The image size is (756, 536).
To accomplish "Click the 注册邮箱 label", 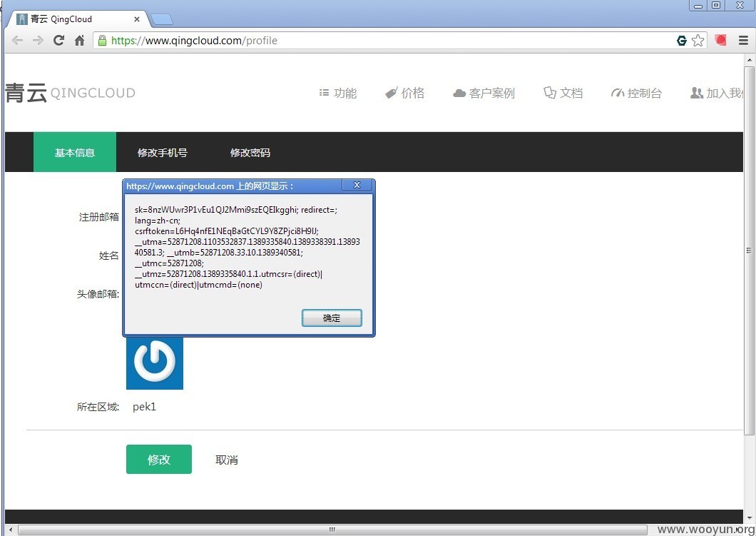I will pos(99,217).
